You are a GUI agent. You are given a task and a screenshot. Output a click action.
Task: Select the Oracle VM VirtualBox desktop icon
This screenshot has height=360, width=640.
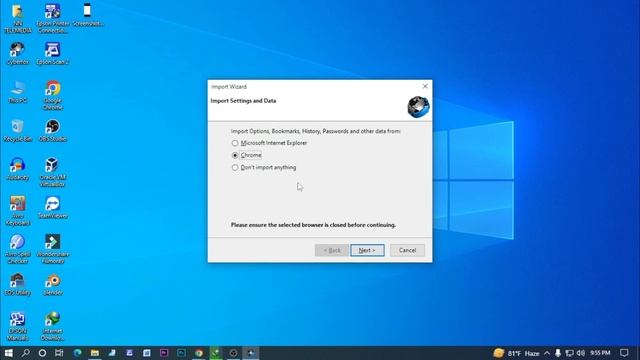coord(53,172)
